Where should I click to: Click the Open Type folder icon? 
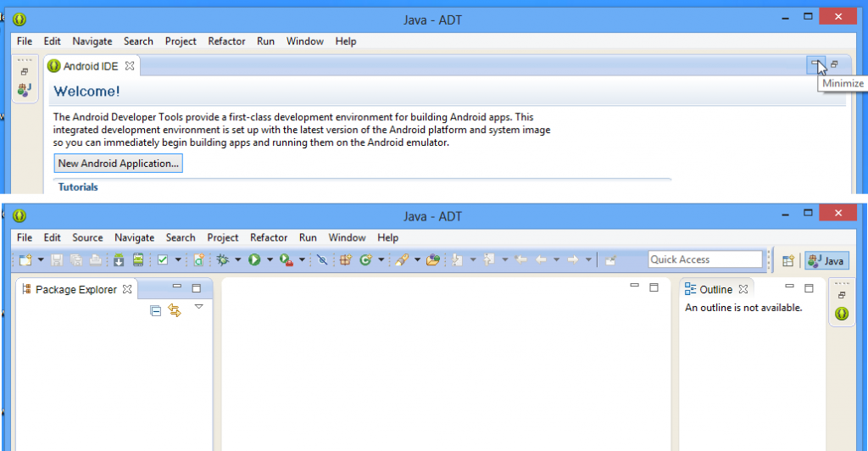point(433,259)
